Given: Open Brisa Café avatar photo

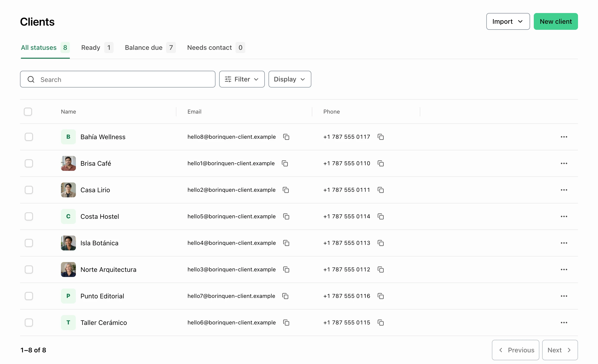Looking at the screenshot, I should point(68,163).
